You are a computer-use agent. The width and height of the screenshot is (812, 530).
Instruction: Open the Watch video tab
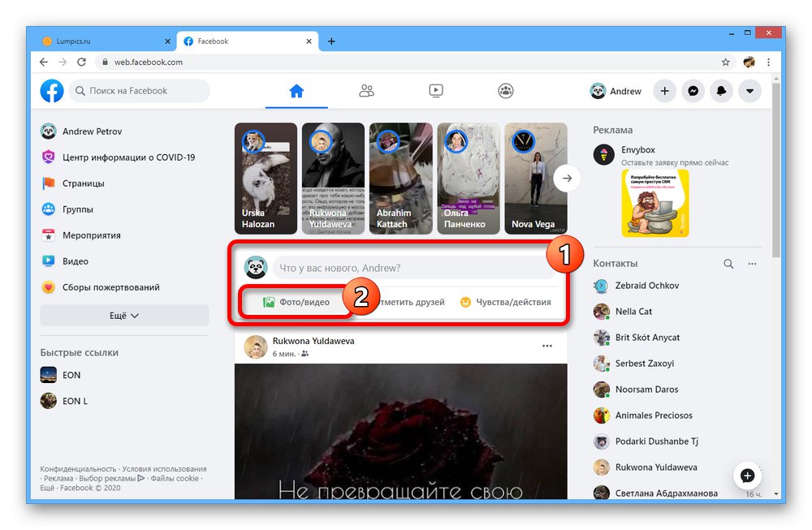pyautogui.click(x=436, y=91)
